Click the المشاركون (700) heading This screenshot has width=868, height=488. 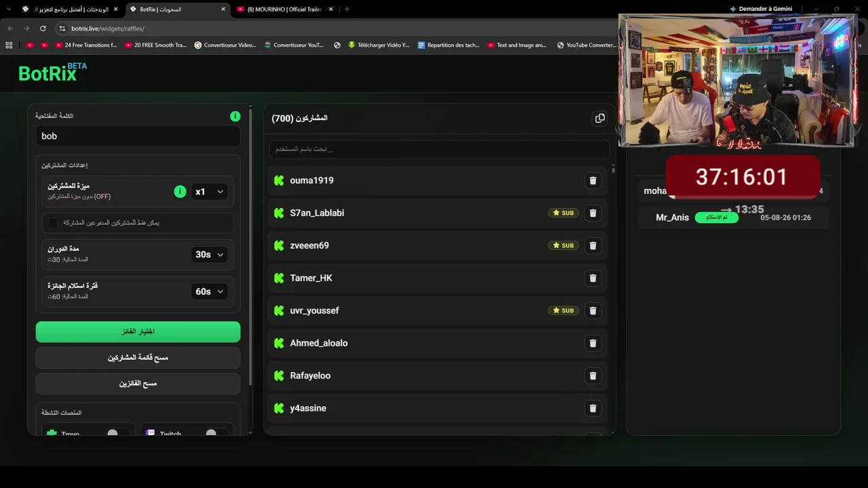300,119
